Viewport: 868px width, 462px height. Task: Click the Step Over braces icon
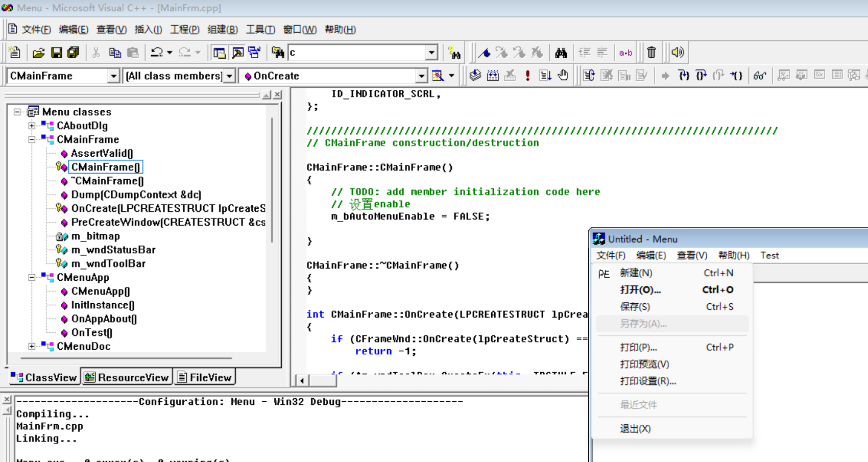701,76
